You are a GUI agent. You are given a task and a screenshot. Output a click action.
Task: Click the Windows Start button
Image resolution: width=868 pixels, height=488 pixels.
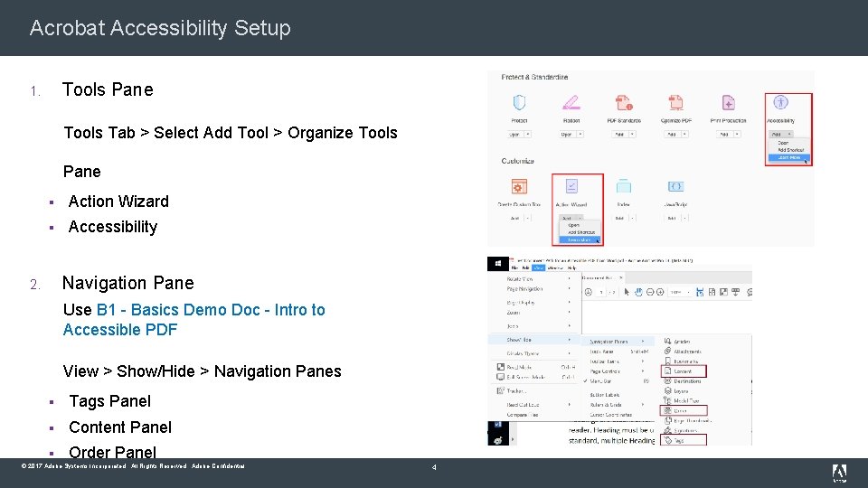click(x=497, y=264)
